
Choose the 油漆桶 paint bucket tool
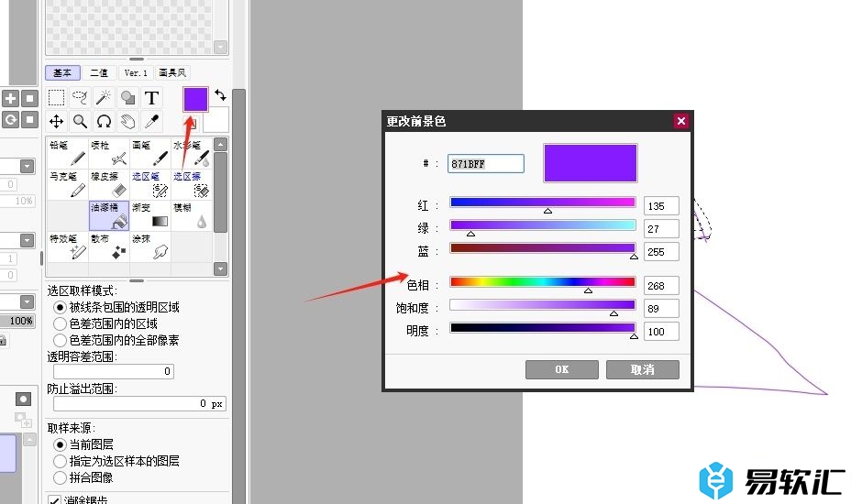[109, 215]
